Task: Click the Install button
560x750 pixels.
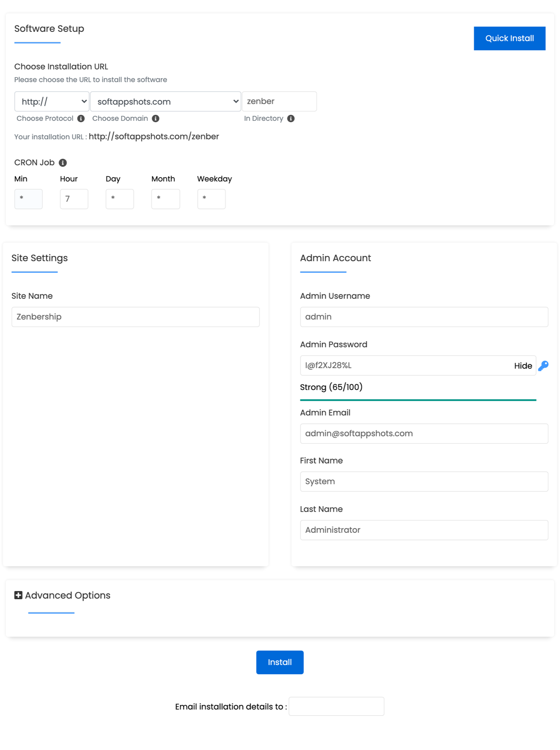Action: point(280,662)
